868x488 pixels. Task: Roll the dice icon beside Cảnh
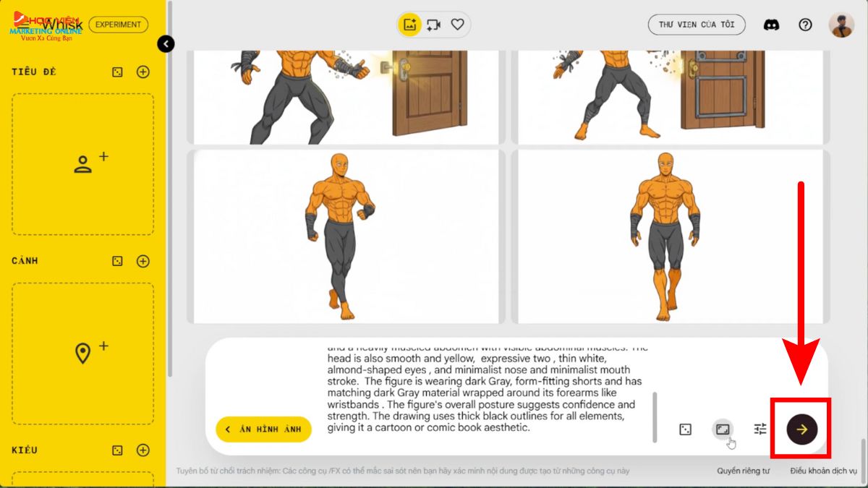coord(117,261)
